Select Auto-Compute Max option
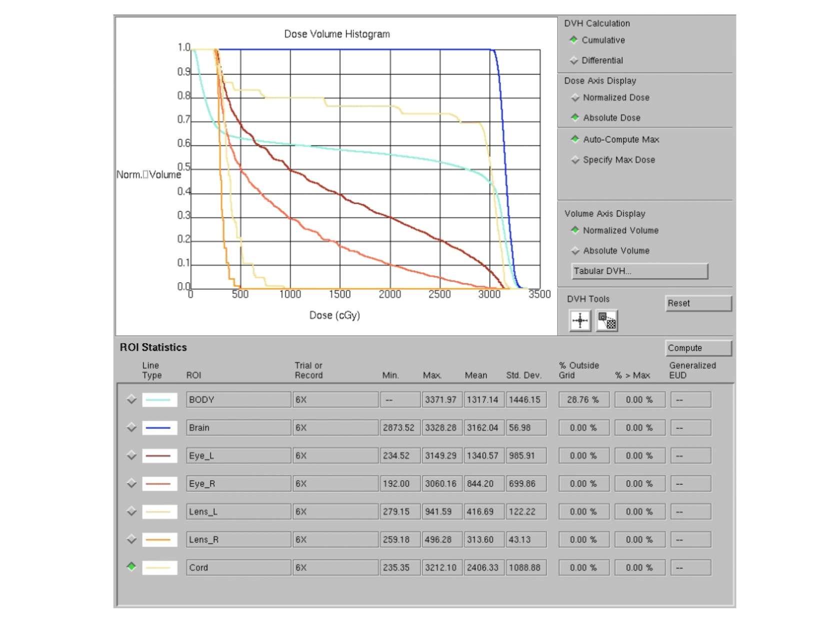 (x=575, y=140)
